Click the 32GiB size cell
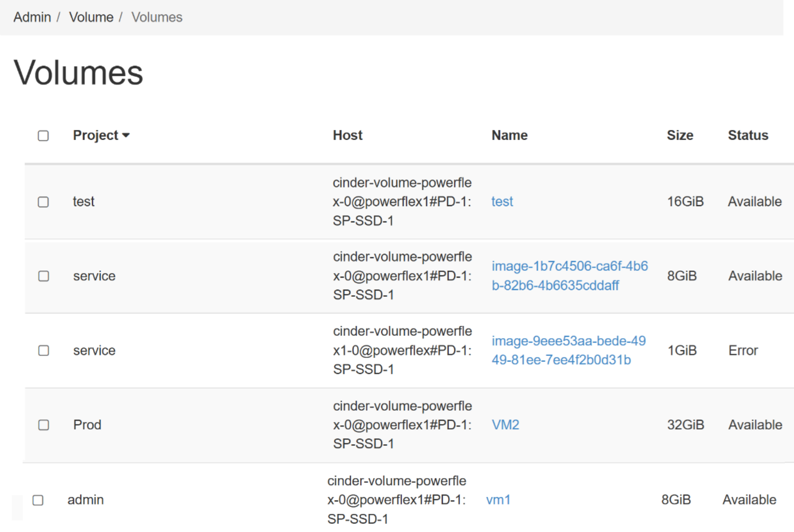 (x=686, y=425)
